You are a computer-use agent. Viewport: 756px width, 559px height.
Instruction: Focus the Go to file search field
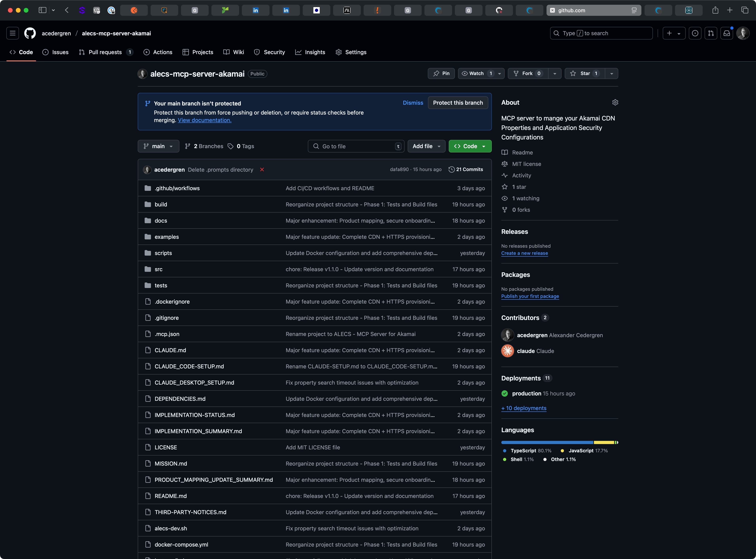356,146
